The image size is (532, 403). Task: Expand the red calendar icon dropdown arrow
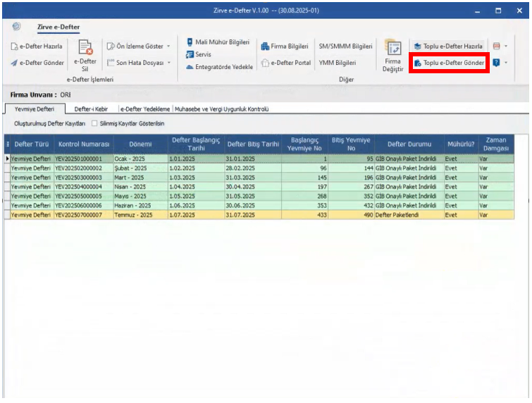coord(506,46)
